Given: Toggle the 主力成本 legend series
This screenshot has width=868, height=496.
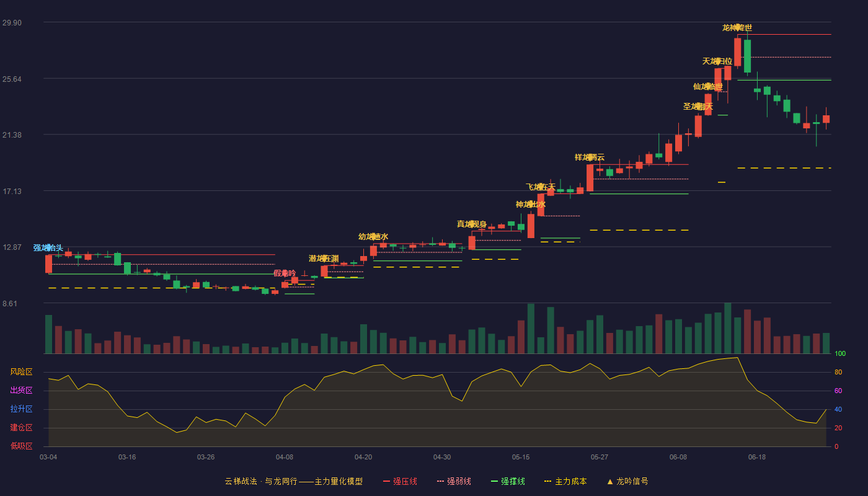Looking at the screenshot, I should (x=565, y=481).
